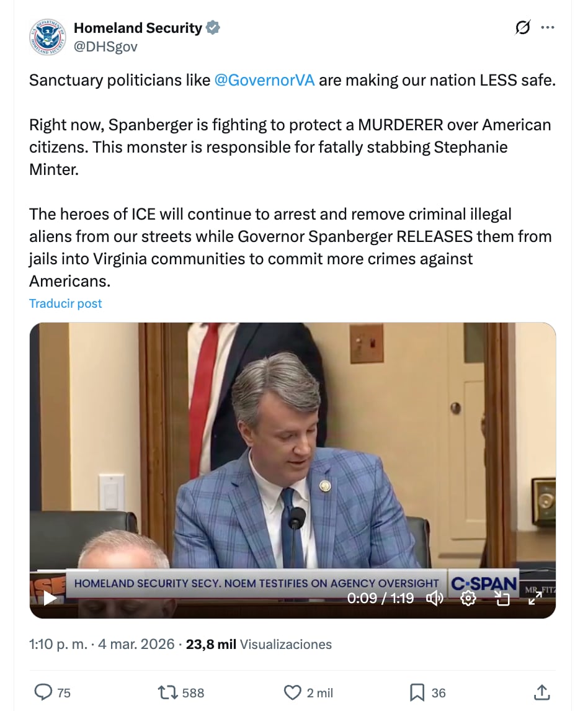The image size is (588, 711).
Task: Reply using the comment bubble icon
Action: coord(43,692)
